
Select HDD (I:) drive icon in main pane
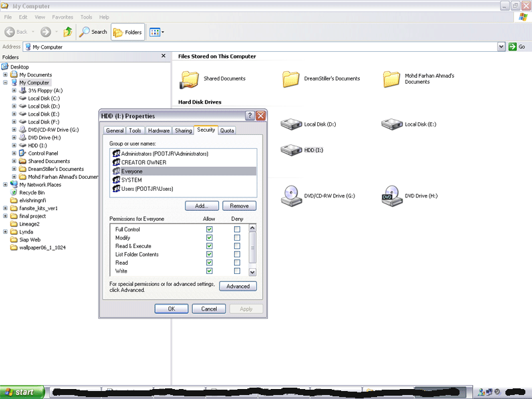[291, 150]
